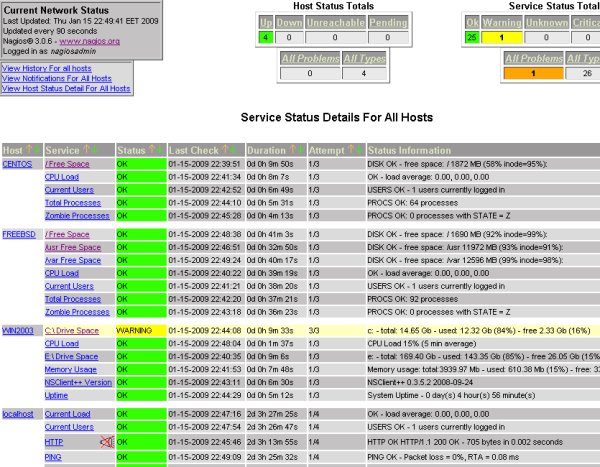Sort Service column descending with green arrow

tap(95, 150)
